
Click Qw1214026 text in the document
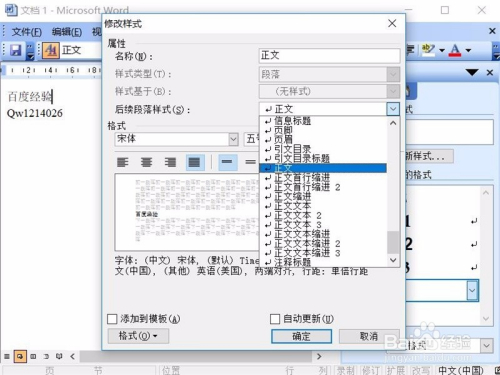pyautogui.click(x=35, y=113)
